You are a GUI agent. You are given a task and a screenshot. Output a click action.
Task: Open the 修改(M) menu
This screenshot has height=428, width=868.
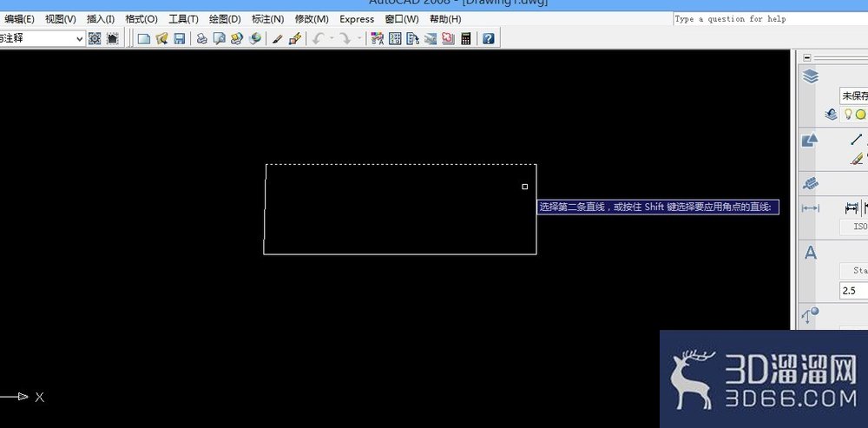pyautogui.click(x=312, y=19)
